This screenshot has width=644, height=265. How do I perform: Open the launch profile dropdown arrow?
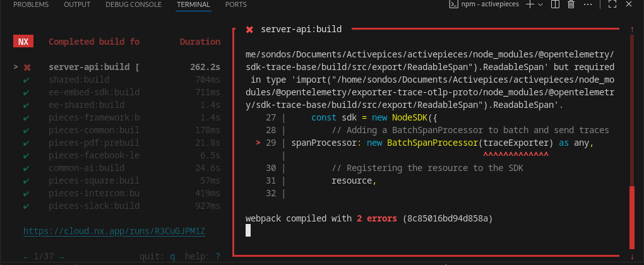click(x=541, y=4)
